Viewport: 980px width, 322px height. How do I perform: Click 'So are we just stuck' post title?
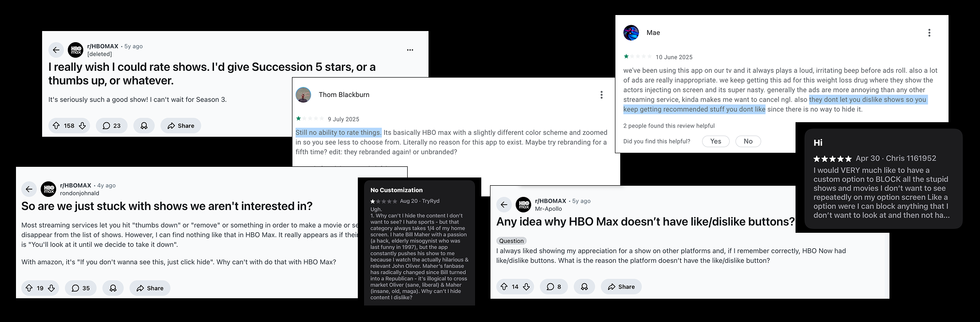pos(167,206)
